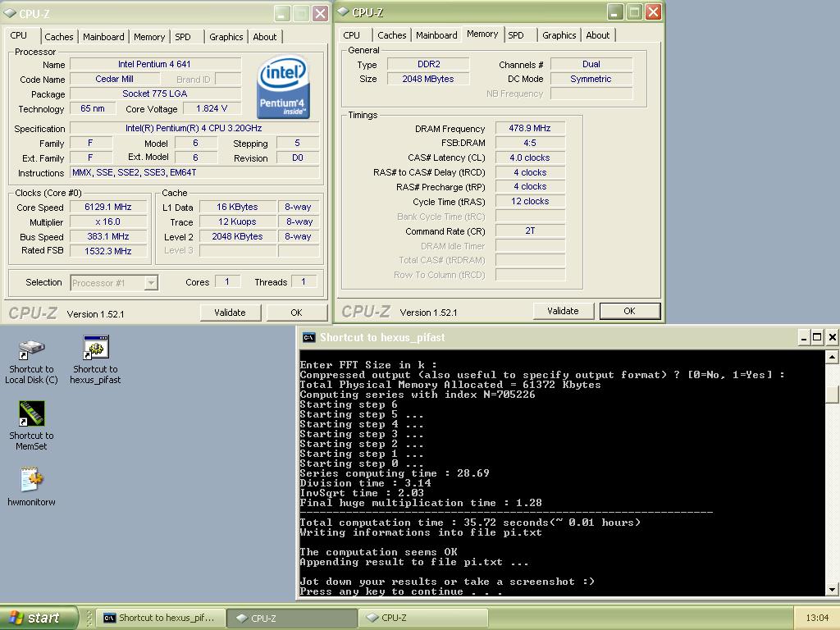
Task: Close the hexus_pifast console window
Action: pos(832,337)
